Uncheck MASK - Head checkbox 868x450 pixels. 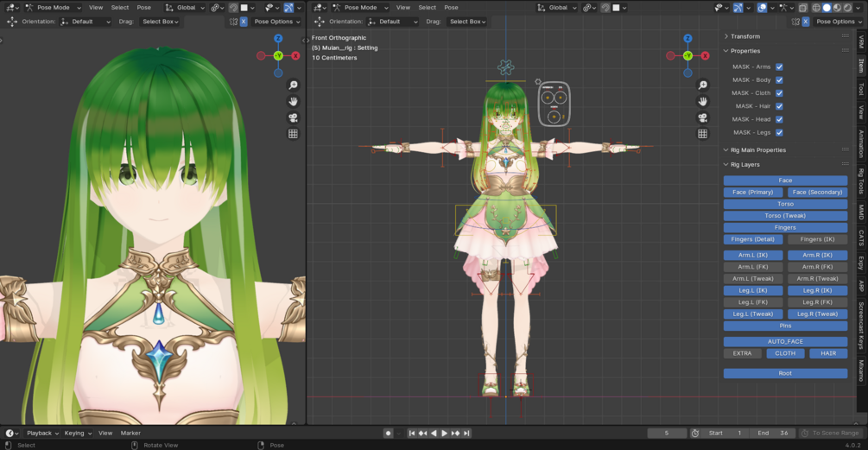click(779, 119)
